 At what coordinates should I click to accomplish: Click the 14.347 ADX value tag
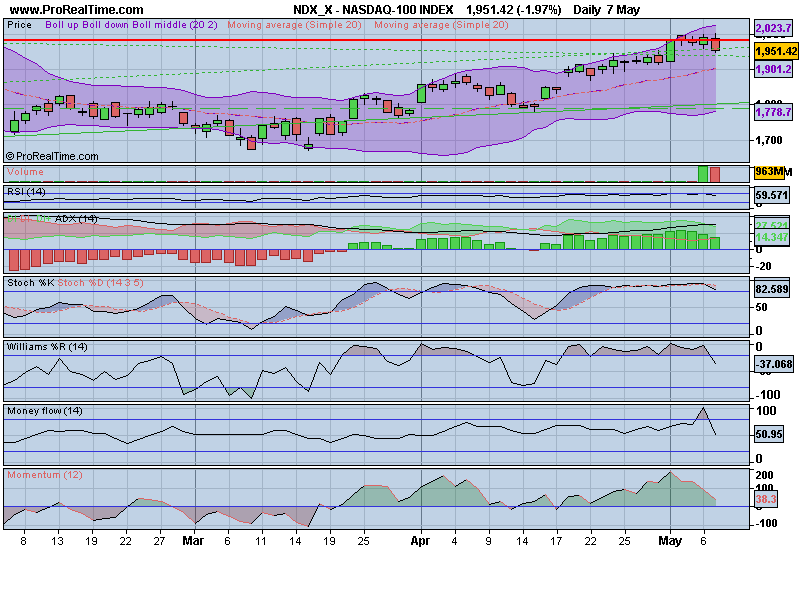coord(771,237)
